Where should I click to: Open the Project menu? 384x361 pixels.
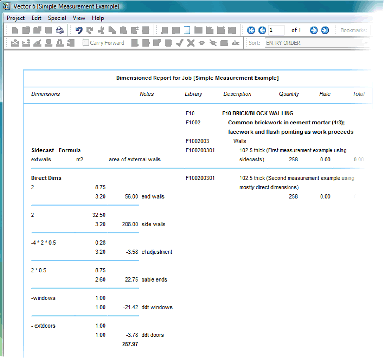point(16,18)
